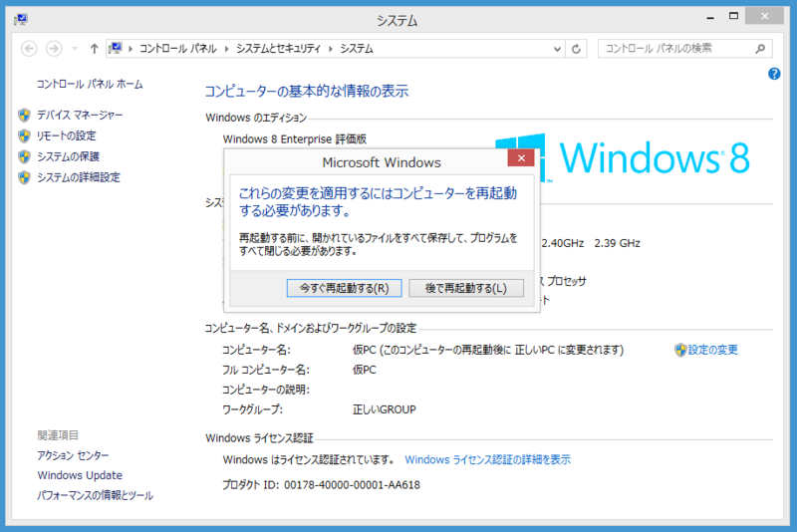The image size is (797, 532).
Task: Open デバイス マネージャー link
Action: tap(80, 116)
